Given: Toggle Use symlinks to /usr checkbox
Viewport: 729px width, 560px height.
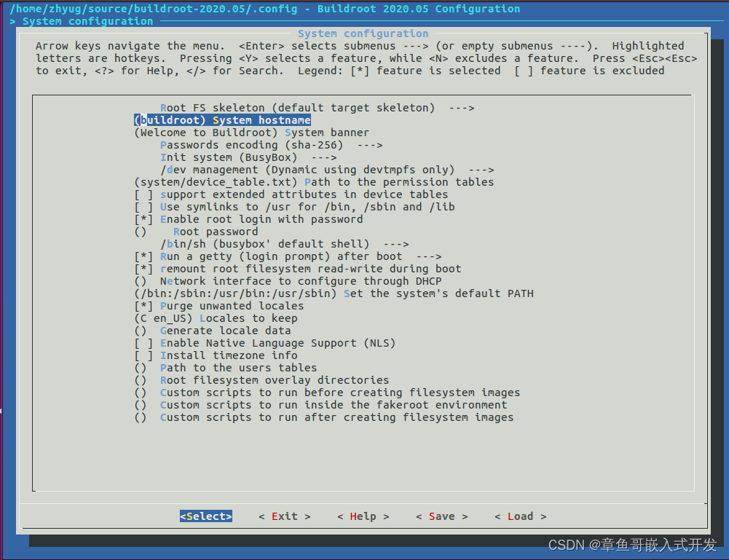Looking at the screenshot, I should [294, 208].
